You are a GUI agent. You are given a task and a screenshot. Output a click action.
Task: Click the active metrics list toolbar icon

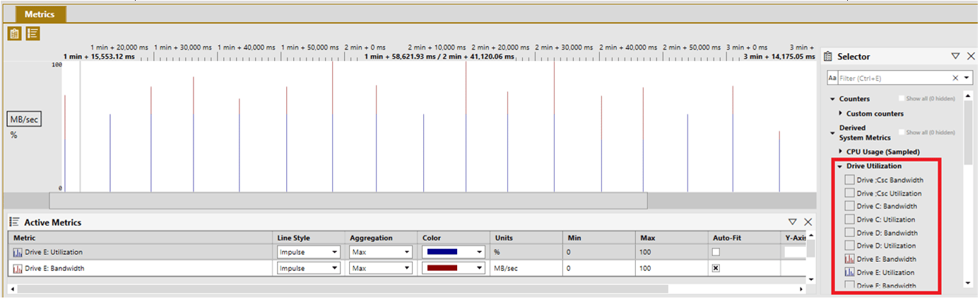click(33, 33)
